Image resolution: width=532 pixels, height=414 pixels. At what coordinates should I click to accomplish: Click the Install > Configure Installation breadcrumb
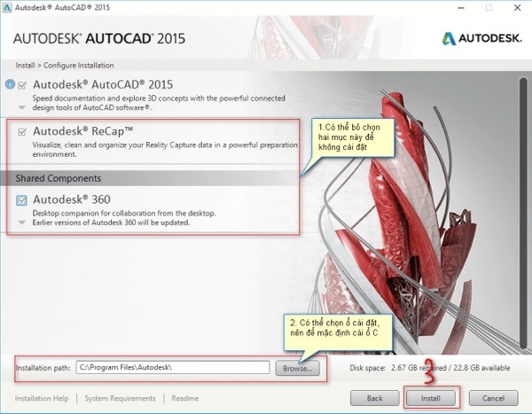[64, 66]
